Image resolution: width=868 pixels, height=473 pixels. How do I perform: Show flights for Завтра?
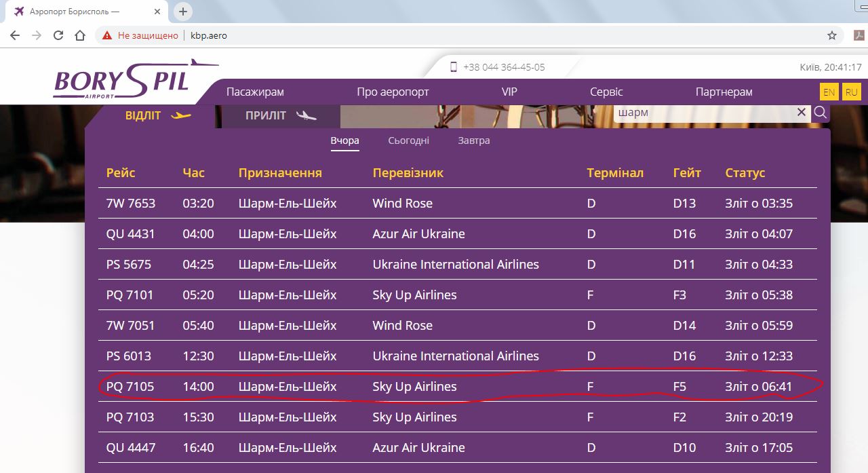(x=473, y=140)
